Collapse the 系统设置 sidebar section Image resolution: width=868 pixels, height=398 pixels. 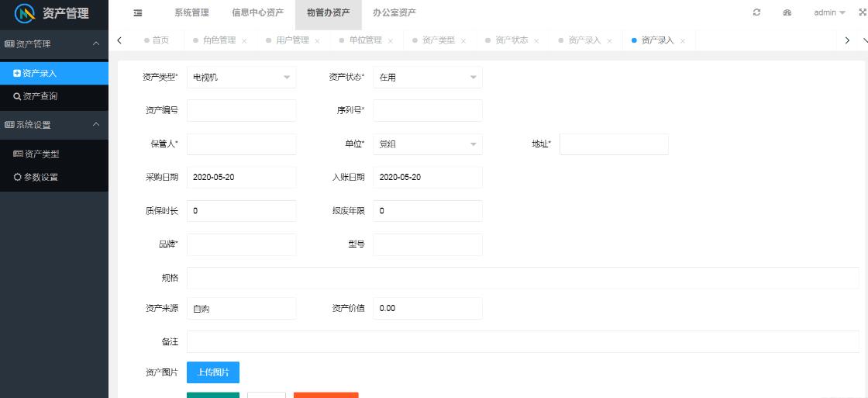click(54, 125)
